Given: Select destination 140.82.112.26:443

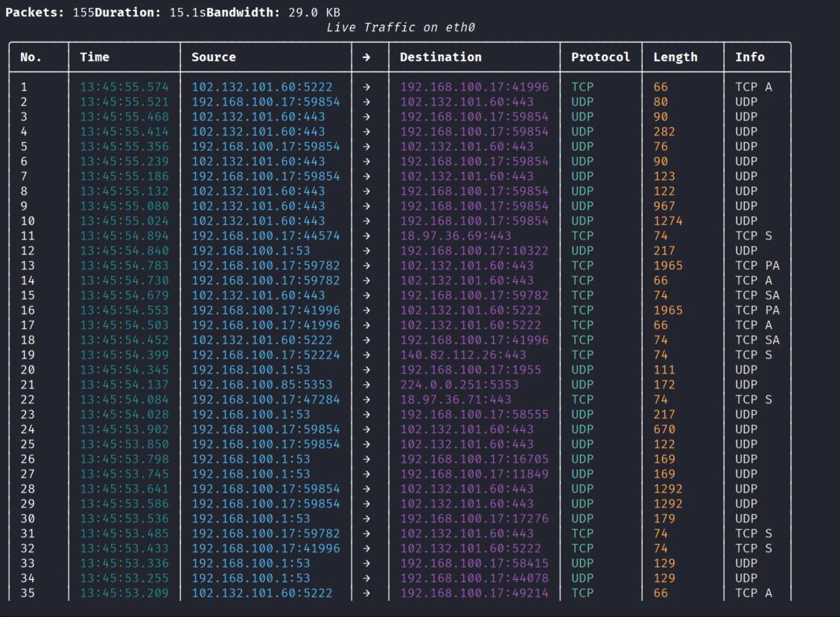Looking at the screenshot, I should tap(463, 355).
